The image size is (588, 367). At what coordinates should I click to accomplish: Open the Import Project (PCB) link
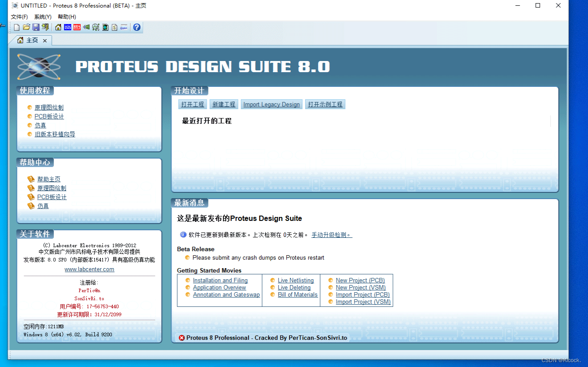363,295
